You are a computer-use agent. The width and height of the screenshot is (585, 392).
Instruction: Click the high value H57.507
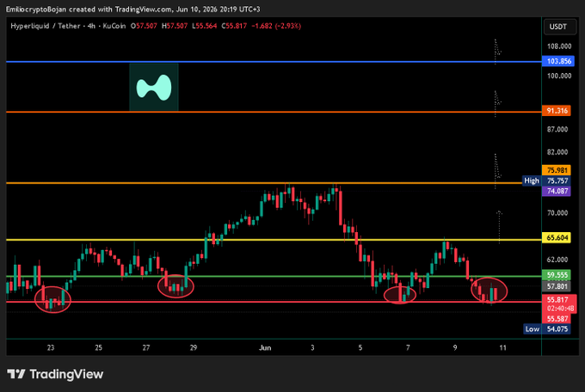coord(175,26)
